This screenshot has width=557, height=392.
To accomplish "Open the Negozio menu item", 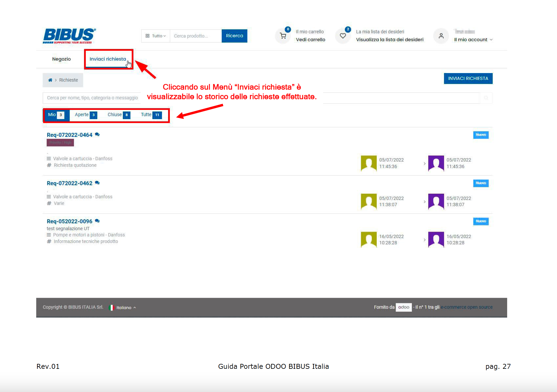I will (x=61, y=59).
